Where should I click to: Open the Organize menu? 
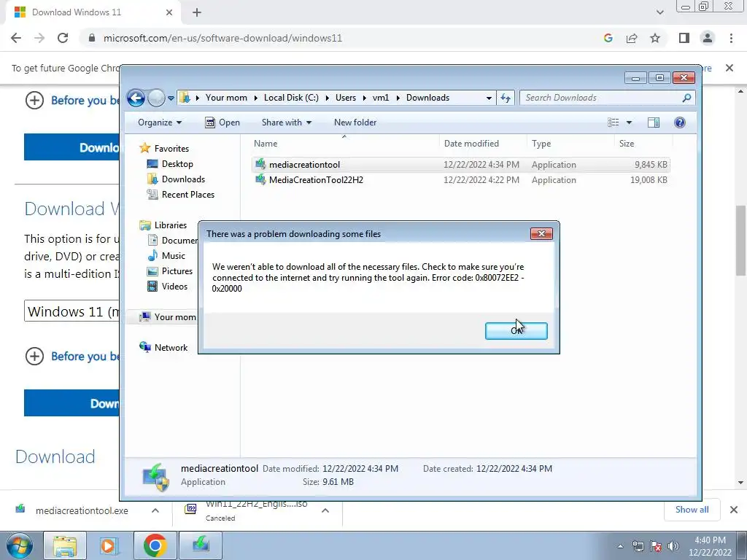(160, 122)
